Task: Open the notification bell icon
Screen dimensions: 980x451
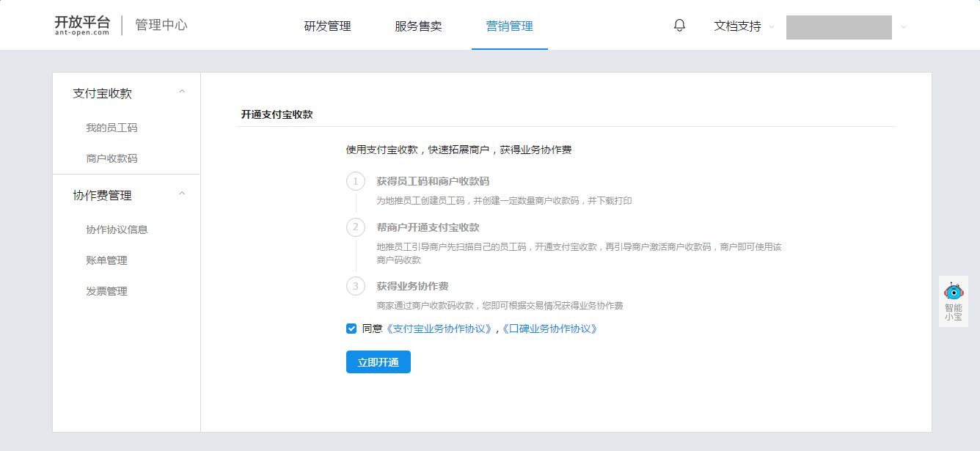Action: pyautogui.click(x=679, y=26)
